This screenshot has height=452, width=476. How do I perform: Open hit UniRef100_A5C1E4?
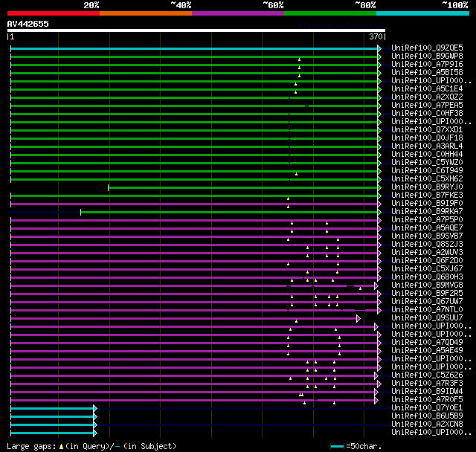(x=427, y=89)
